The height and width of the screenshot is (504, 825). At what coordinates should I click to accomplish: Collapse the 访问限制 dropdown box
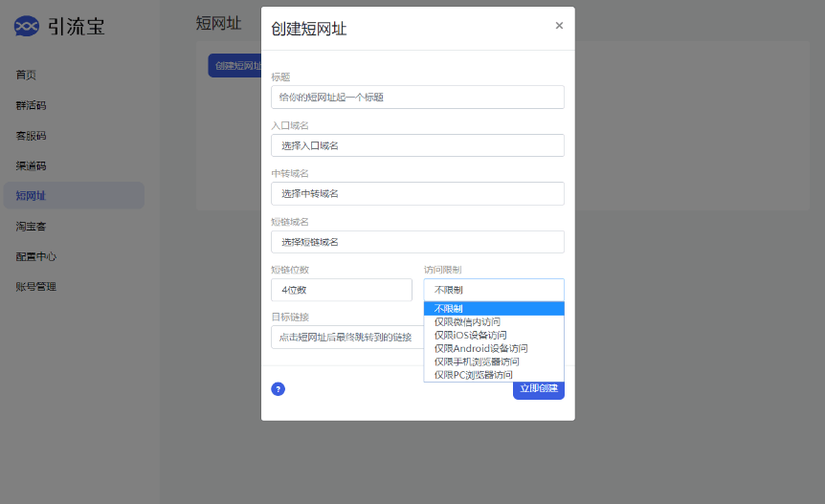(x=494, y=290)
